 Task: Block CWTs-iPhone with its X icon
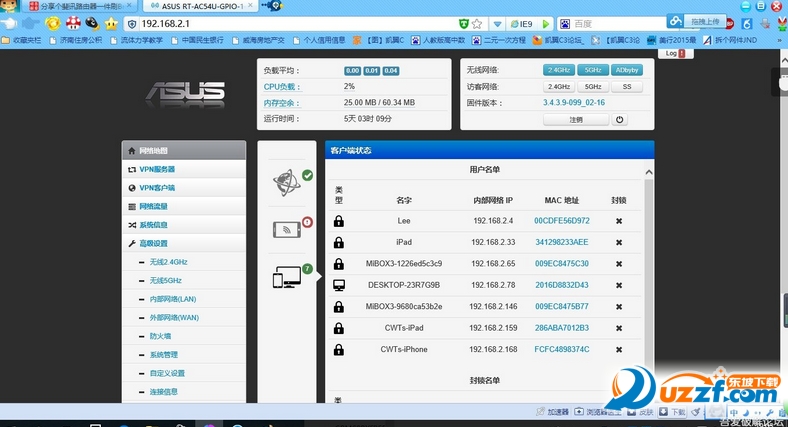(619, 350)
